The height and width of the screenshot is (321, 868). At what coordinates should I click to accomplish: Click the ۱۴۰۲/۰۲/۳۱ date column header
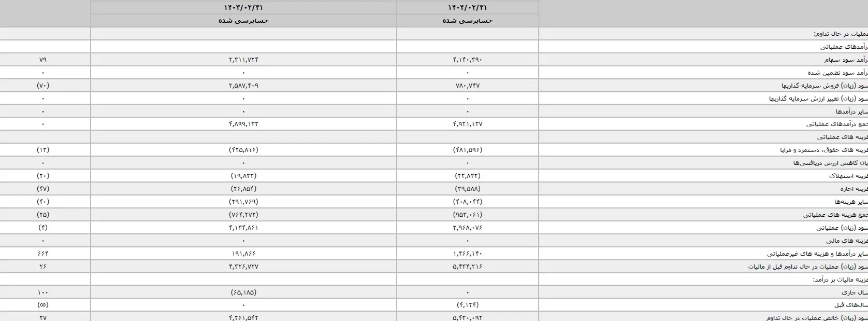467,7
